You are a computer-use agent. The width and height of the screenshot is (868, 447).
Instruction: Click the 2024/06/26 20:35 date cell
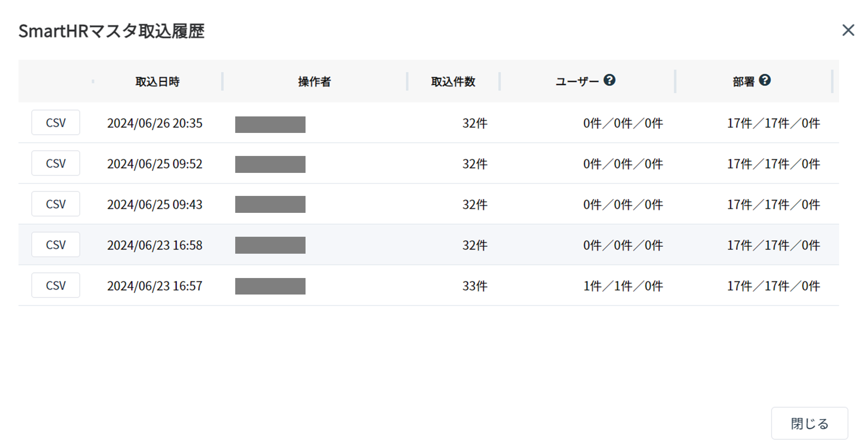point(155,123)
